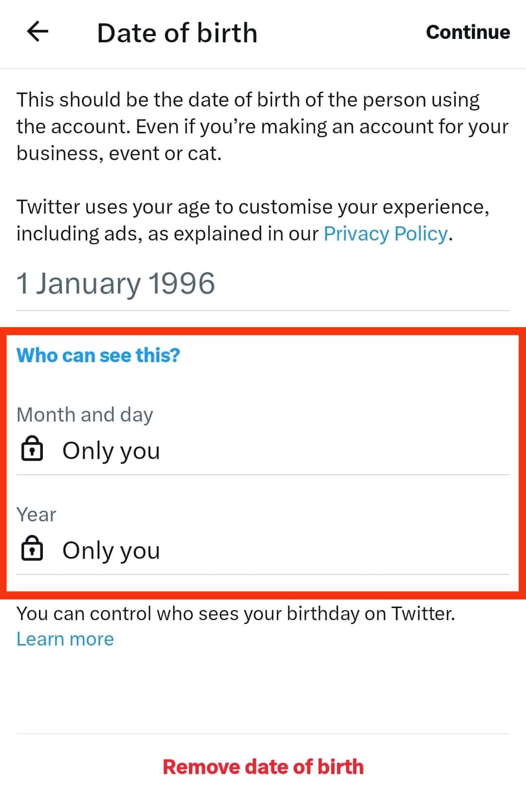Viewport: 526px width, 812px height.
Task: Select the "Year" label above the lock
Action: coord(37,515)
